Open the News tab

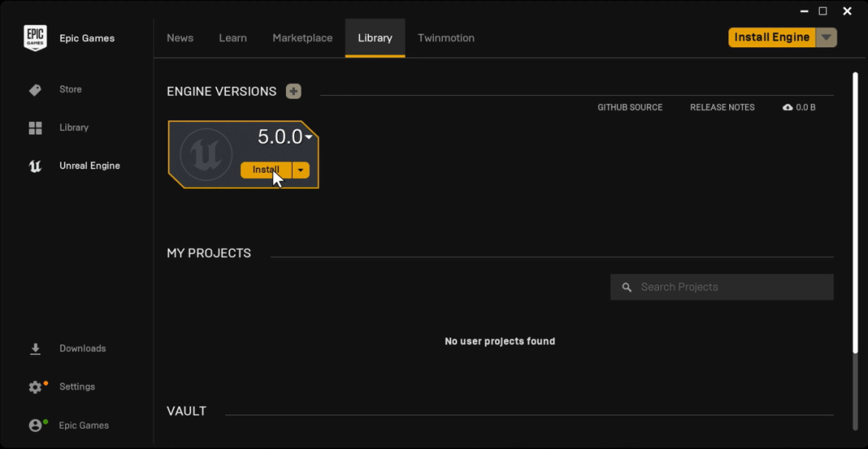point(180,38)
